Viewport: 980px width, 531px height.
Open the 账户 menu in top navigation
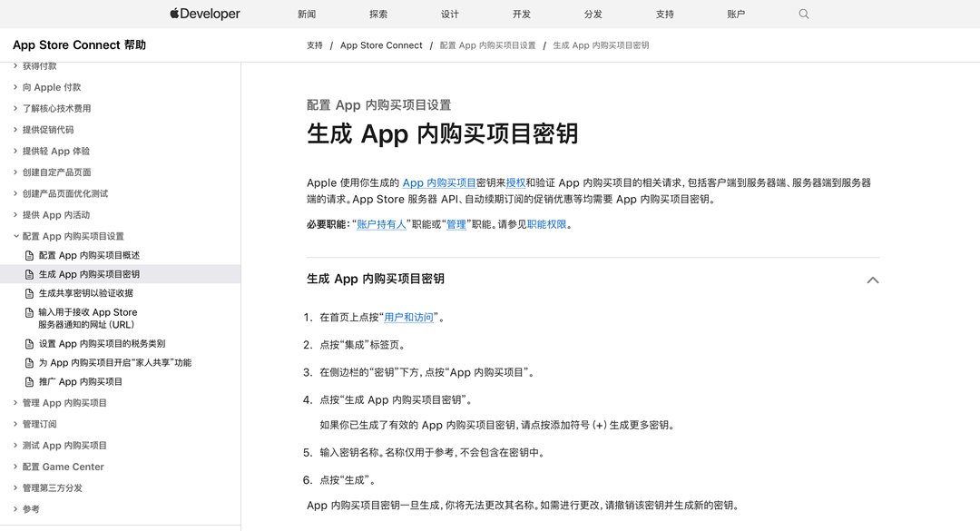click(736, 14)
